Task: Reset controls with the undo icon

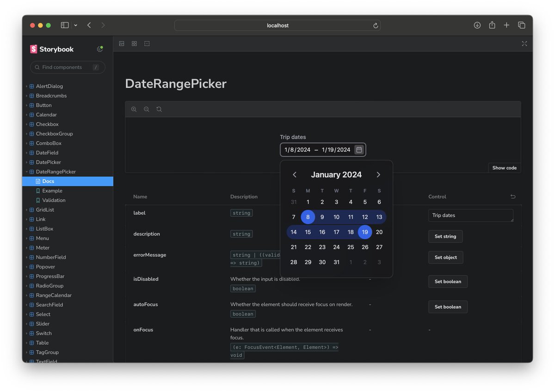Action: 513,196
